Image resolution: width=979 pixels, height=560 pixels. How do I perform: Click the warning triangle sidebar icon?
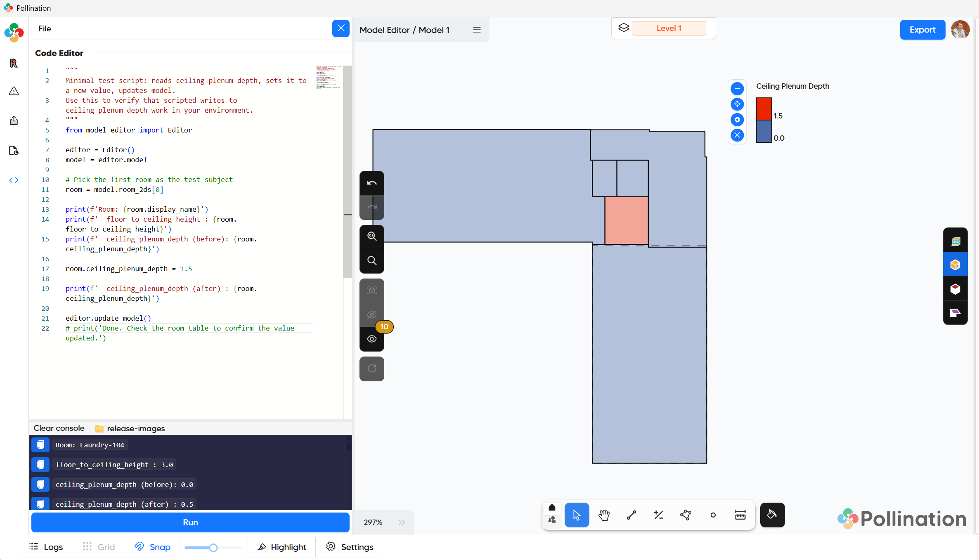14,91
